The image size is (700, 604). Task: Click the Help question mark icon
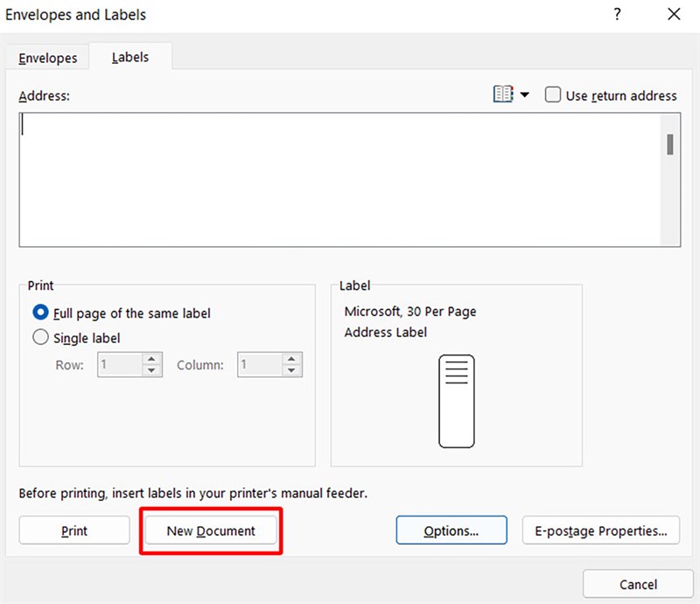(619, 14)
